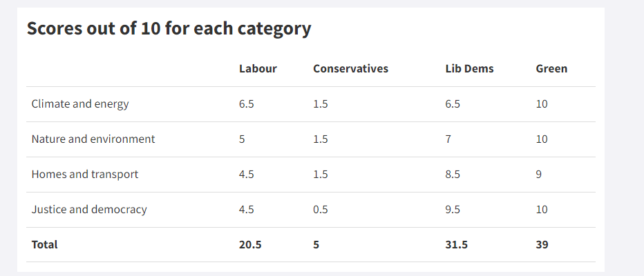The height and width of the screenshot is (276, 644).
Task: Click Conservatives' Justice and democracy score 0.5
Action: (321, 210)
